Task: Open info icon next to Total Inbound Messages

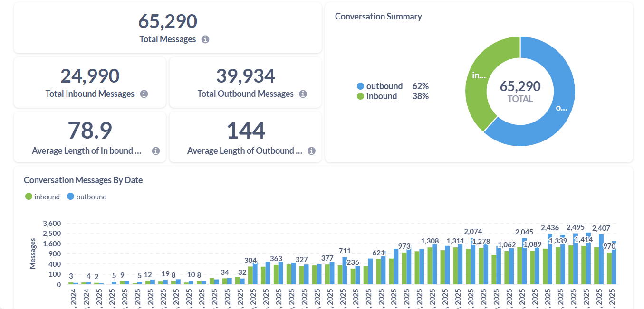Action: tap(144, 94)
